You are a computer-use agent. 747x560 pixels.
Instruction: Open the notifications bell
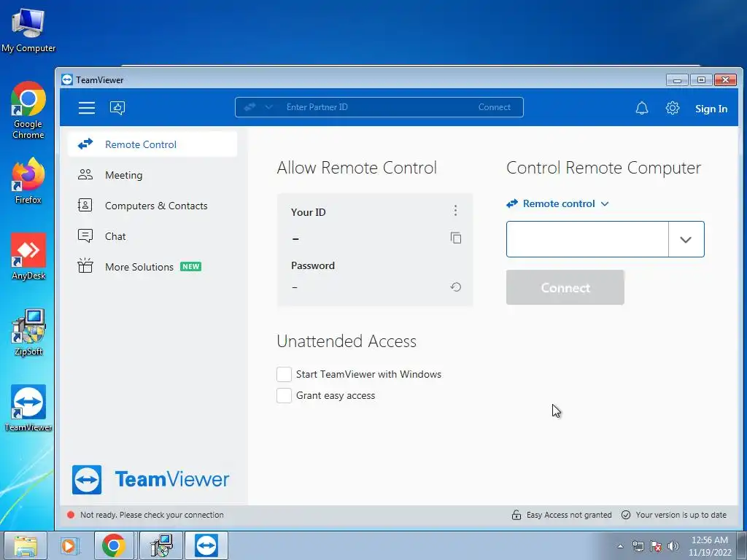[642, 108]
